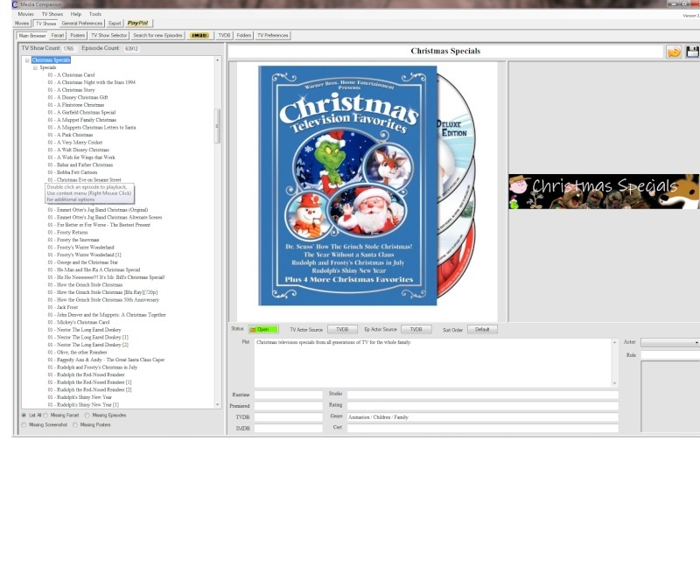
Task: Click the Genre field showing Animation / Children / Family
Action: (483, 417)
